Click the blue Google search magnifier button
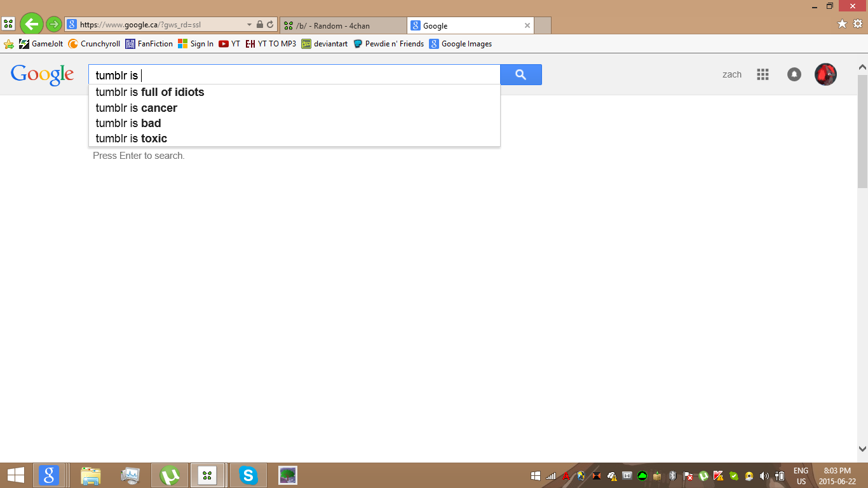The width and height of the screenshot is (868, 488). click(x=520, y=74)
